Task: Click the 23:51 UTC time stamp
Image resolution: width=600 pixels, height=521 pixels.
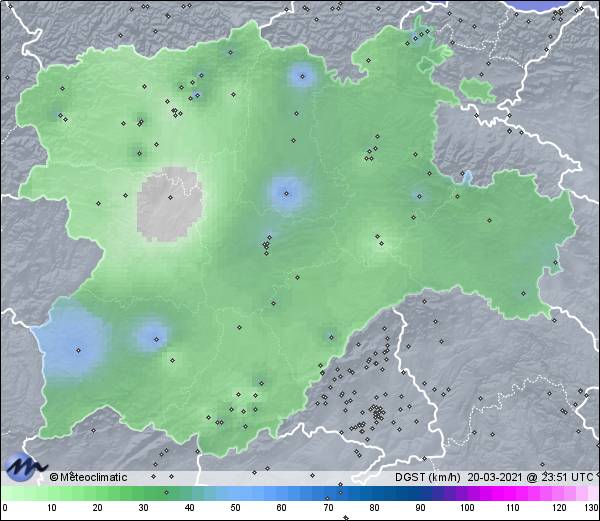Action: click(566, 477)
